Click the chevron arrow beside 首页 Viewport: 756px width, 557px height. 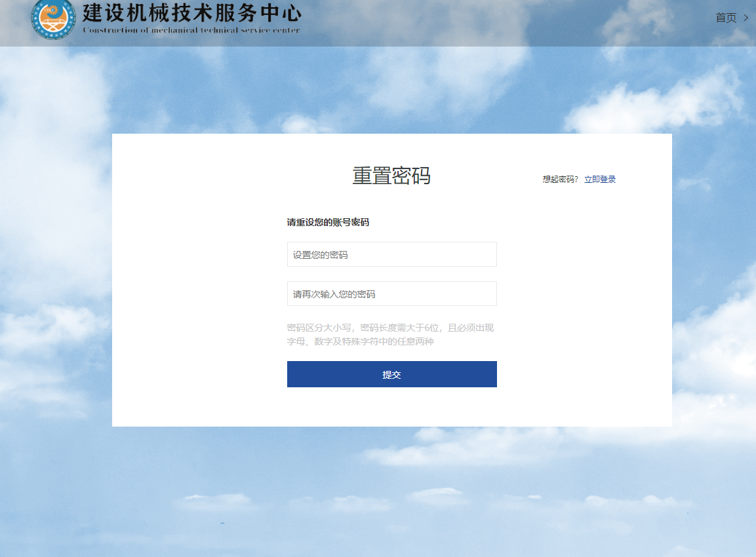coord(746,18)
